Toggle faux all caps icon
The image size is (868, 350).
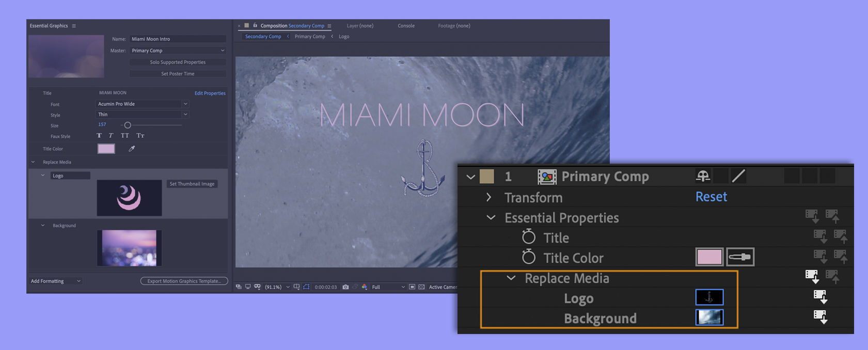coord(125,136)
